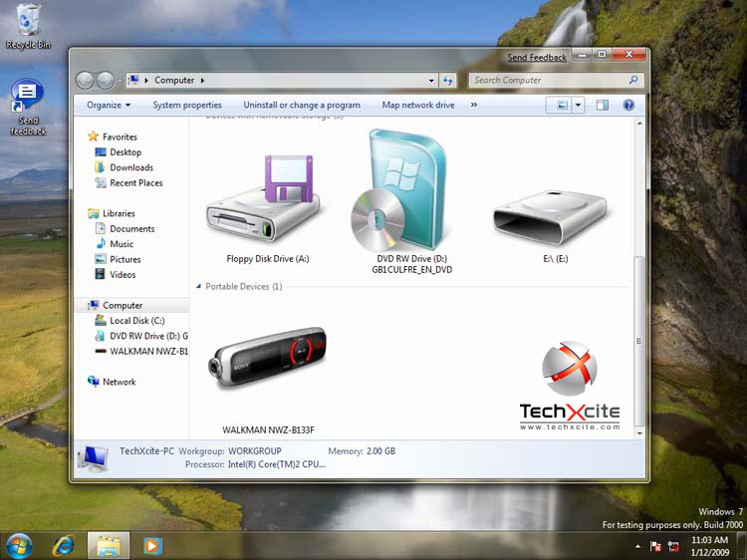The height and width of the screenshot is (560, 747).
Task: Select WALKMAN NWZ-B1 in navigation pane
Action: [x=148, y=352]
